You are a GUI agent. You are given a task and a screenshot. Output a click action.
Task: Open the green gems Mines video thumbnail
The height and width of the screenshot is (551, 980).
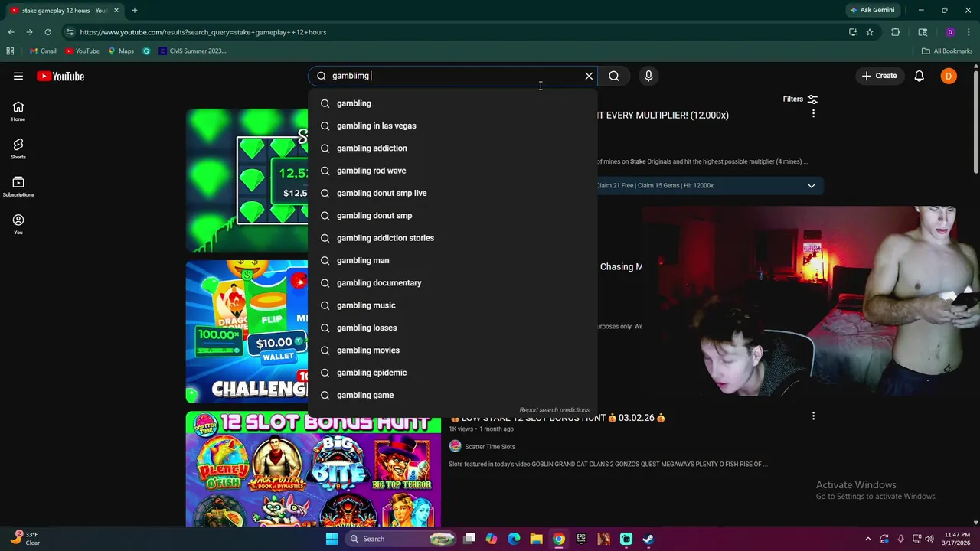tap(247, 181)
